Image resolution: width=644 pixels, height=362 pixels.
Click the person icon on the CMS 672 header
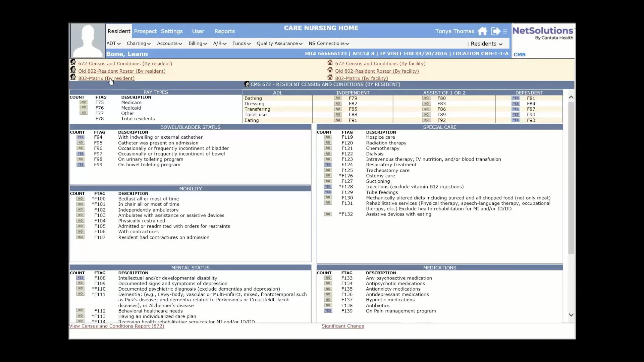(247, 84)
